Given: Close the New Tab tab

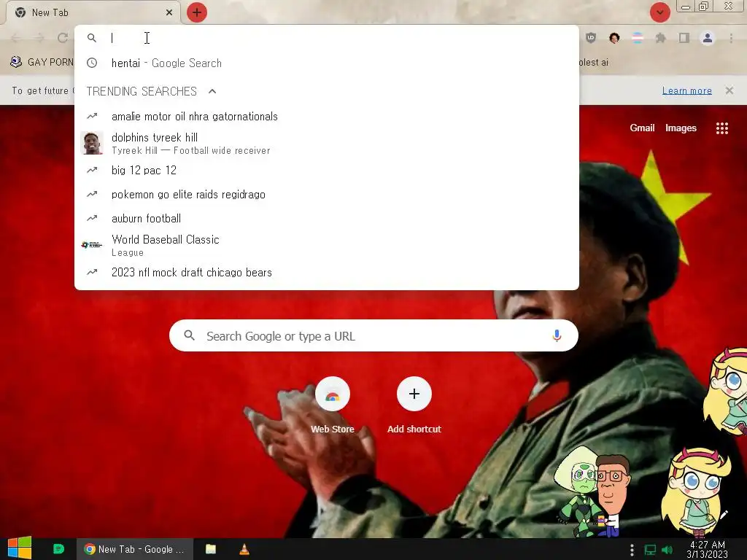Looking at the screenshot, I should (169, 12).
